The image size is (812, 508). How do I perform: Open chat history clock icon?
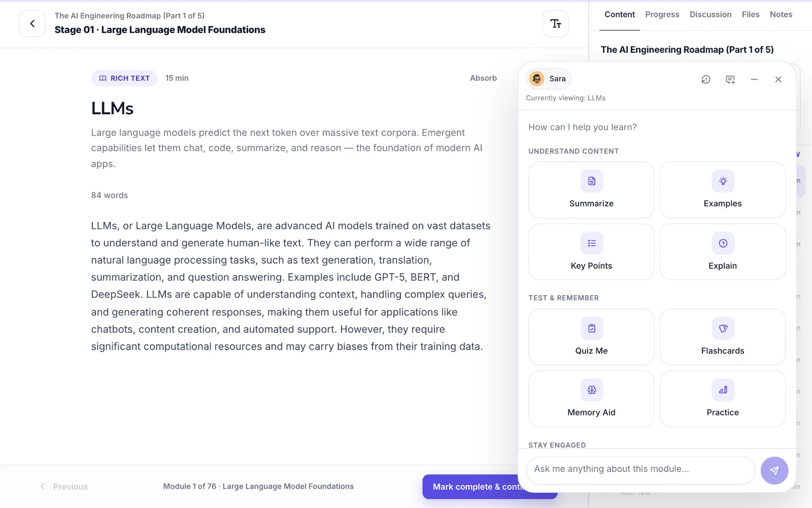point(706,79)
